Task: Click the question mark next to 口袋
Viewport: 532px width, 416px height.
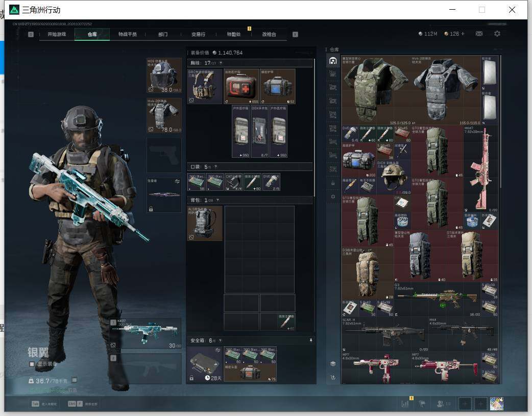Action: pyautogui.click(x=215, y=167)
